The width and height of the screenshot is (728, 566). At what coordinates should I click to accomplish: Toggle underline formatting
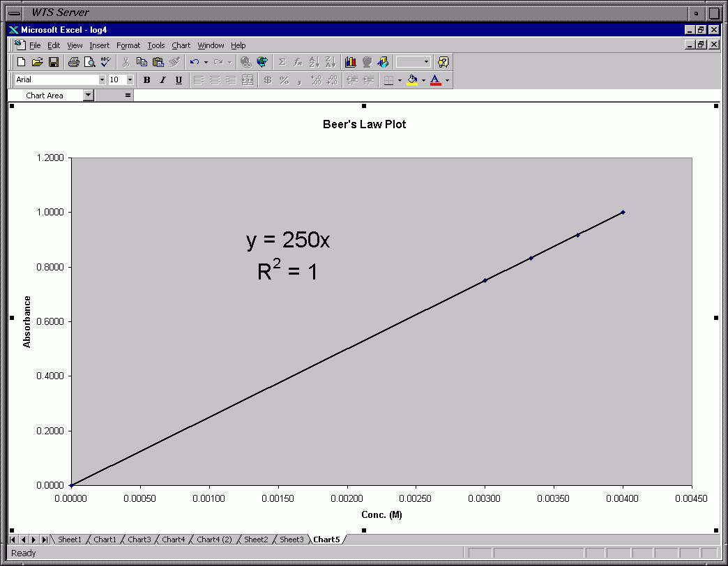point(179,80)
